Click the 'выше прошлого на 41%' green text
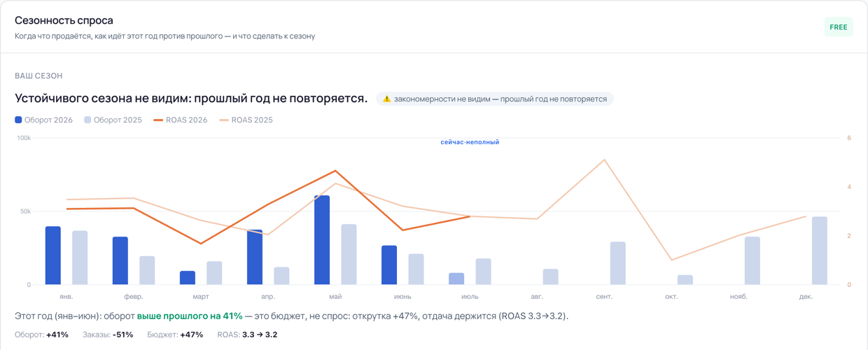The width and height of the screenshot is (868, 350). [x=190, y=316]
